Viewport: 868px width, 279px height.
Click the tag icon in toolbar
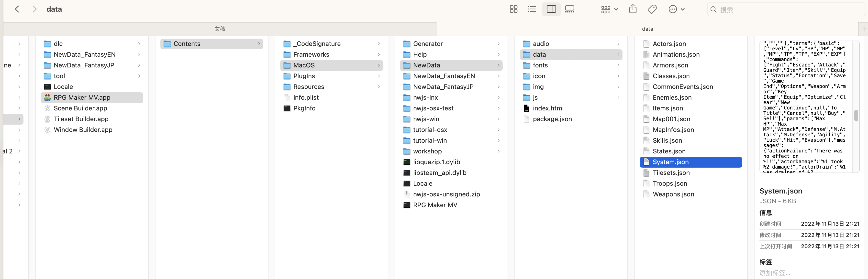[x=652, y=9]
